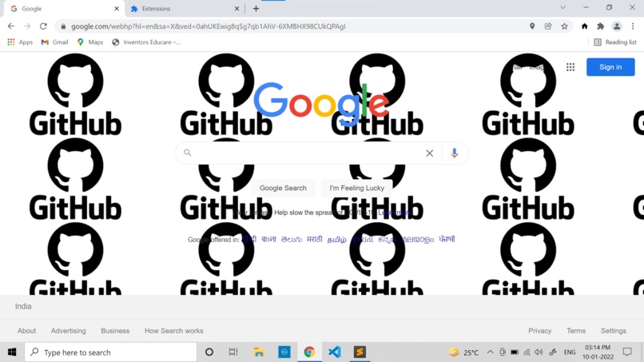The height and width of the screenshot is (362, 644).
Task: Open the Business footer link
Action: click(x=115, y=331)
